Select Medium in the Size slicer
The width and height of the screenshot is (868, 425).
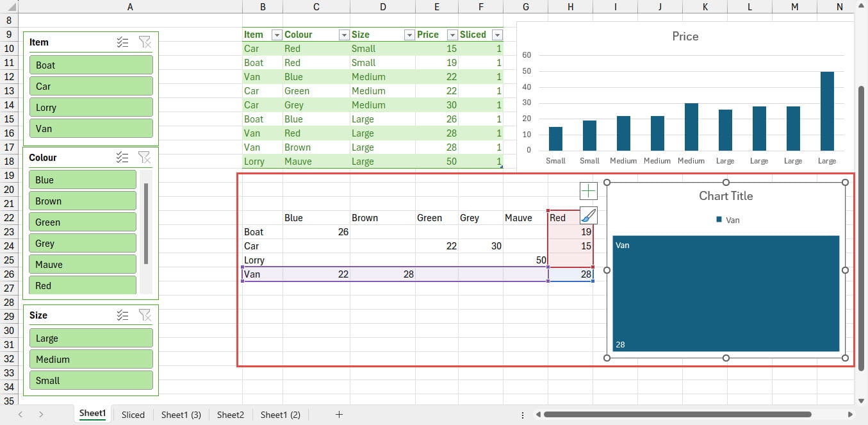[x=91, y=360]
